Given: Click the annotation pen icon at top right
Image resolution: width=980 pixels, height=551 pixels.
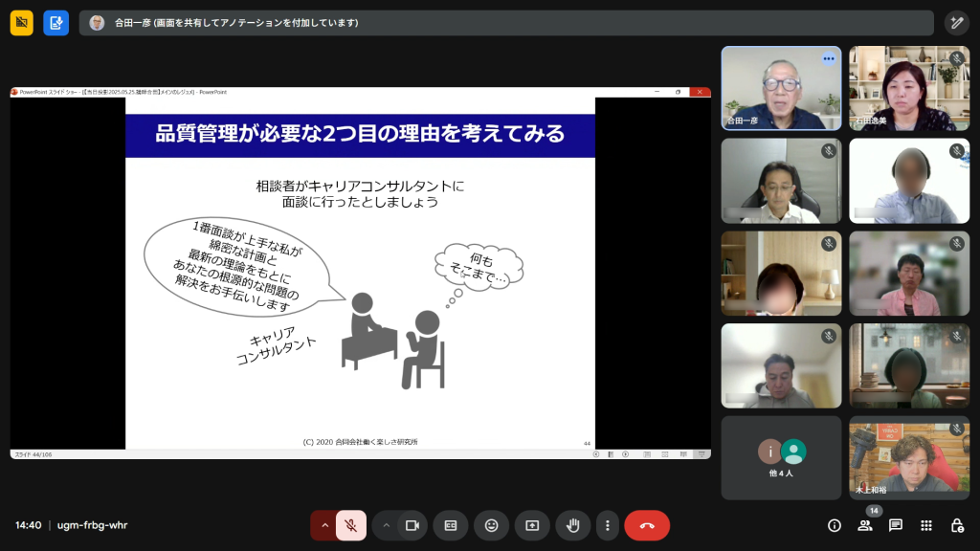Looking at the screenshot, I should tap(956, 23).
